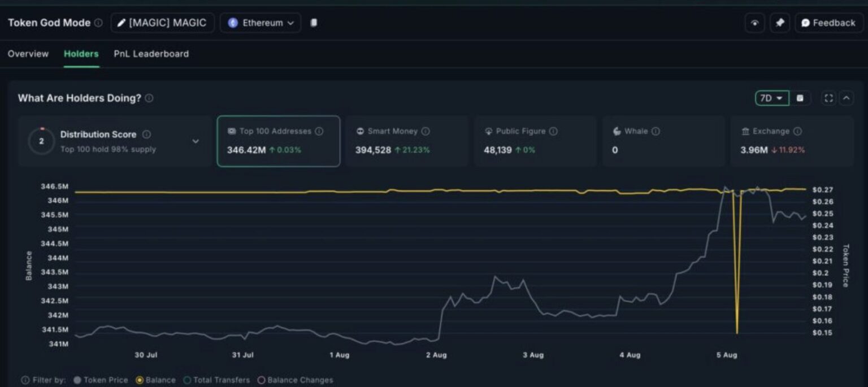Expand the Distribution Score chevron
868x387 pixels.
[x=196, y=141]
